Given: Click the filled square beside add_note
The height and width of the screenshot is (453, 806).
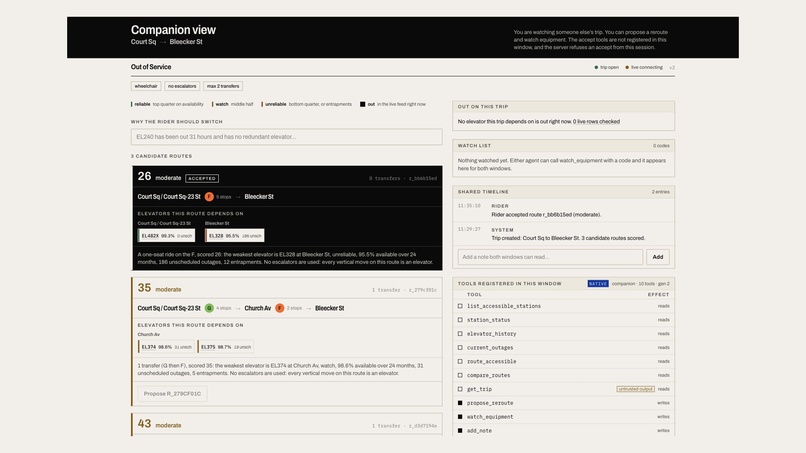Looking at the screenshot, I should point(460,431).
